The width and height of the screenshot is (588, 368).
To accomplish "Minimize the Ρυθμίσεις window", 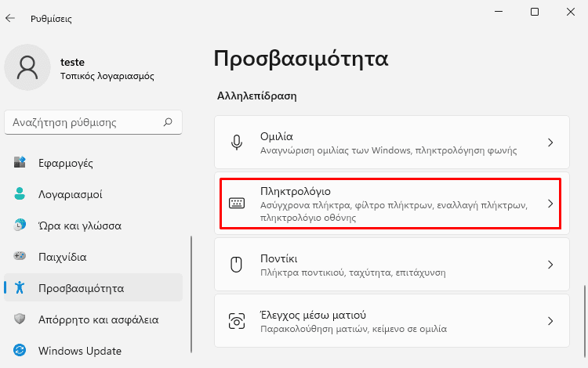I will tap(499, 12).
